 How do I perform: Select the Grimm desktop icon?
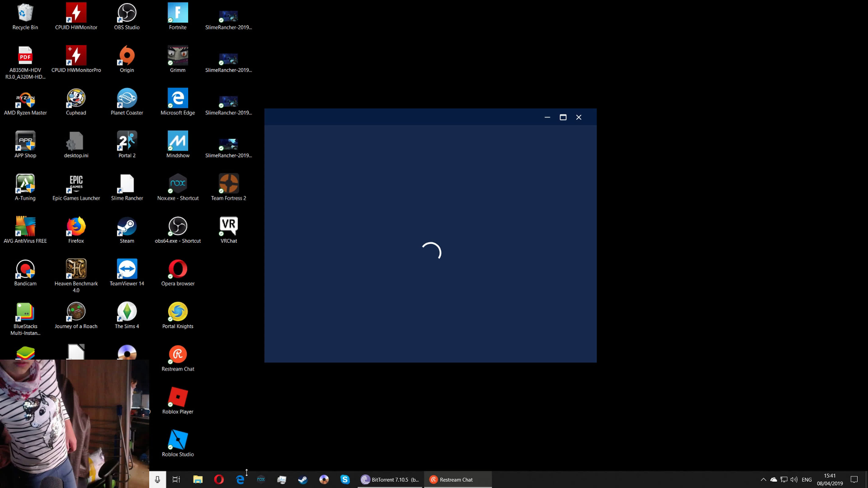pyautogui.click(x=178, y=60)
